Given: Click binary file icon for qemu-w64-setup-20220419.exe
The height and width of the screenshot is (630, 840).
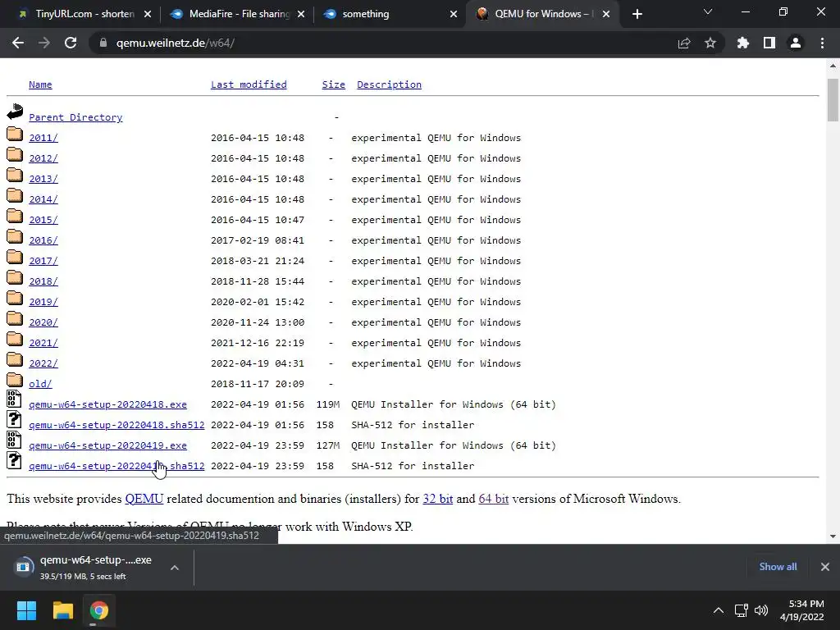Looking at the screenshot, I should [14, 440].
